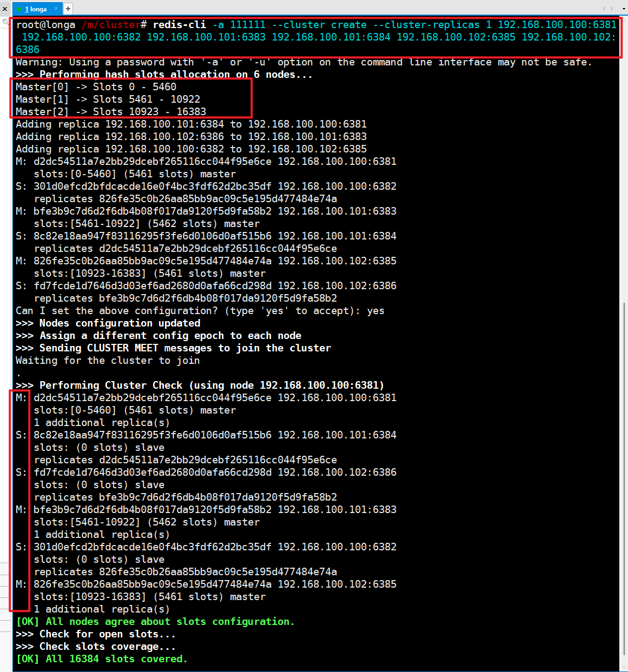Click '>>> Performing Cluster Check' line

200,385
